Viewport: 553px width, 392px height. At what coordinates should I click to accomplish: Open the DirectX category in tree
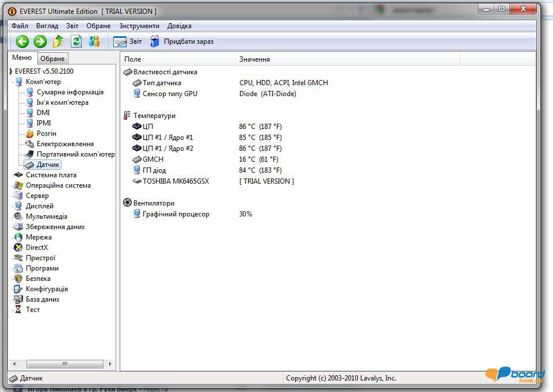pos(36,248)
